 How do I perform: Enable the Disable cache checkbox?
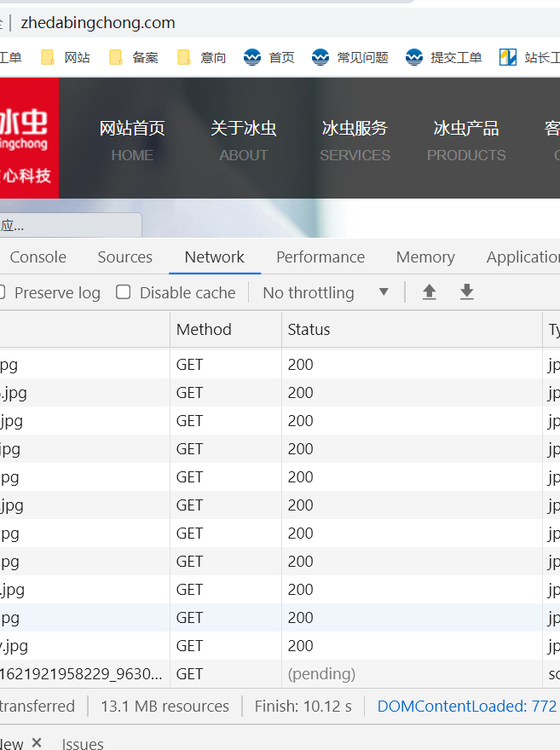(x=124, y=292)
